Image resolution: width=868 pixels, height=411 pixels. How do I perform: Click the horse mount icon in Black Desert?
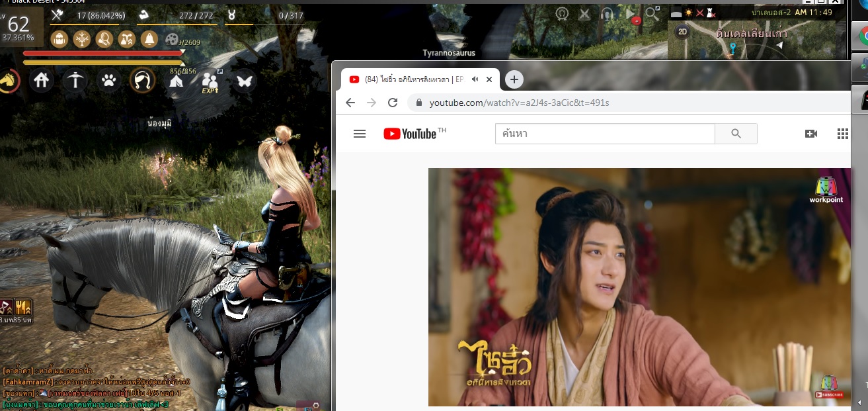tap(8, 81)
